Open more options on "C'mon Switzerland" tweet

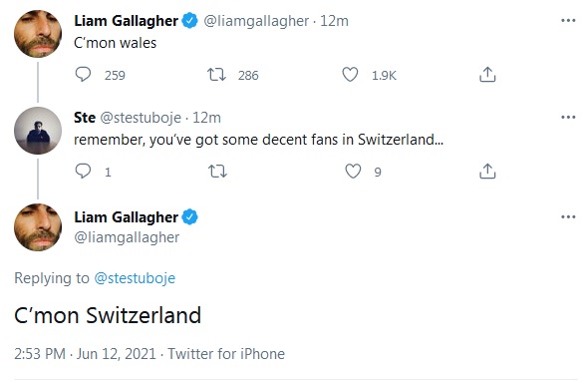(568, 216)
